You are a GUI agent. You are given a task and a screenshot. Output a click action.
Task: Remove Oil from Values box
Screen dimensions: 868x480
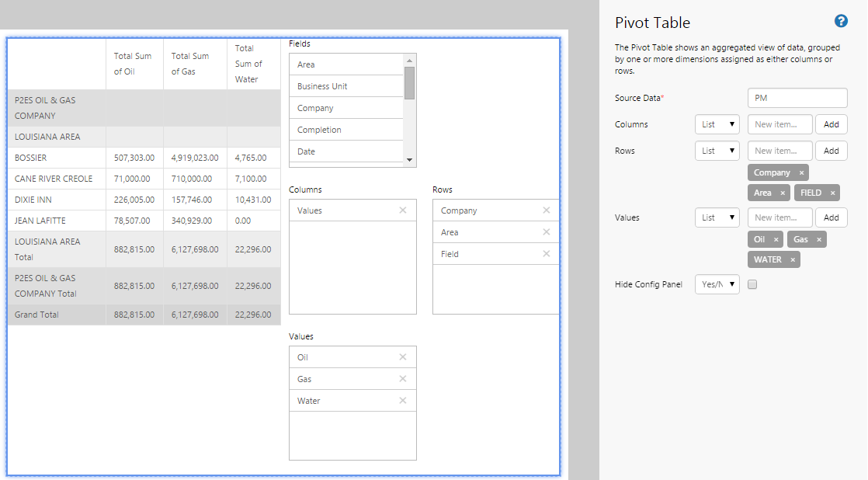(x=402, y=357)
